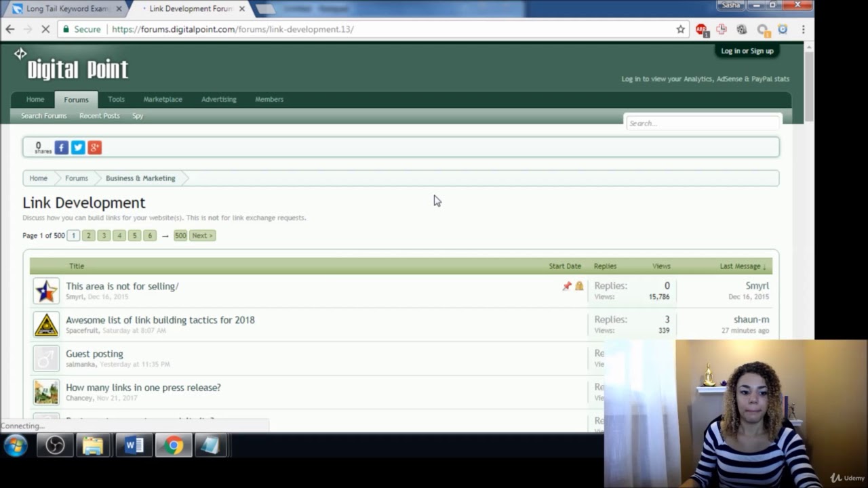Click Chrome back arrow button
This screenshot has height=488, width=868.
click(10, 29)
